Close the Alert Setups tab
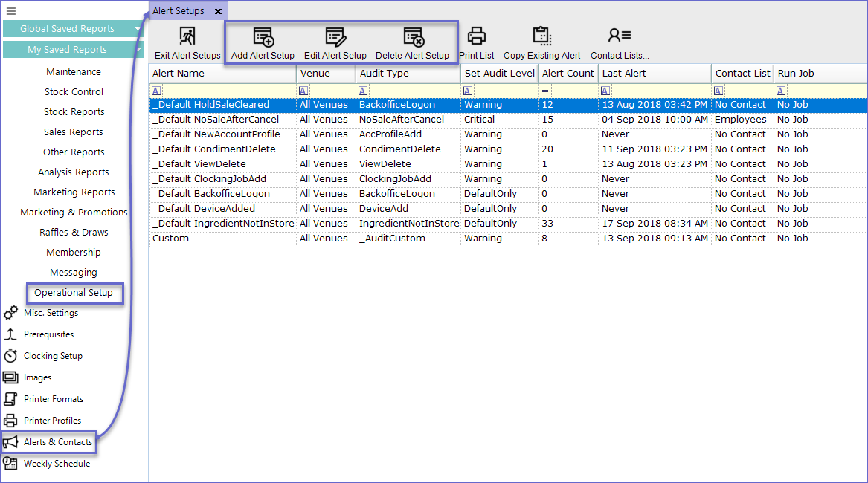The width and height of the screenshot is (868, 483). [x=218, y=11]
